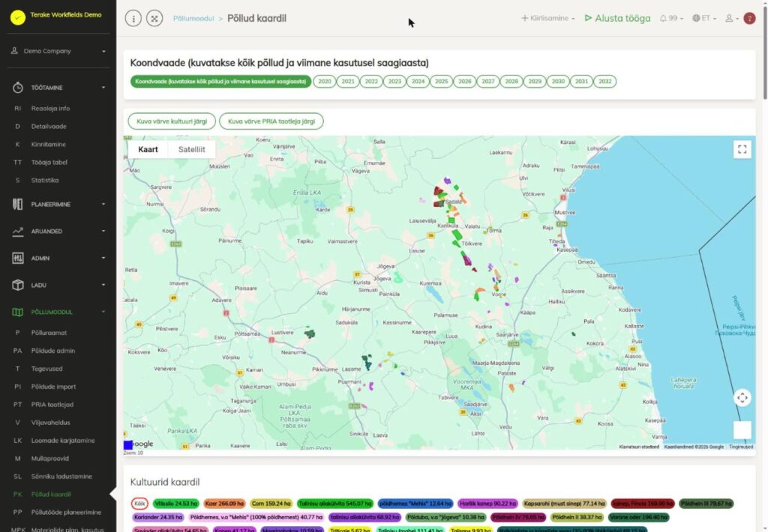The width and height of the screenshot is (768, 532).
Task: Open the notifications bell
Action: [670, 18]
